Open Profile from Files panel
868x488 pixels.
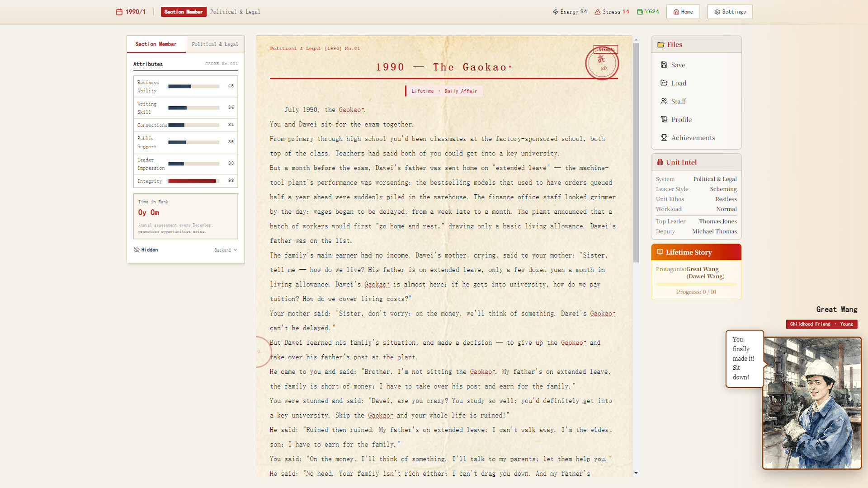coord(696,119)
